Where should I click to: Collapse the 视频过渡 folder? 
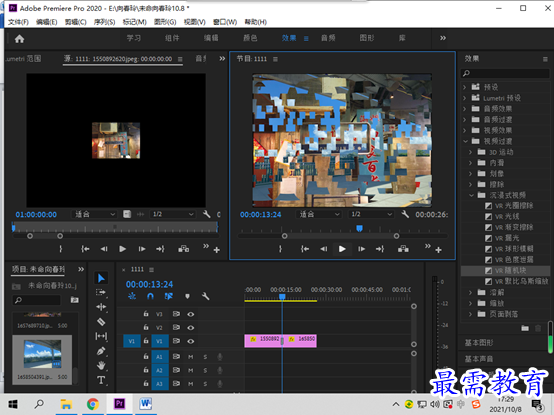pyautogui.click(x=465, y=141)
